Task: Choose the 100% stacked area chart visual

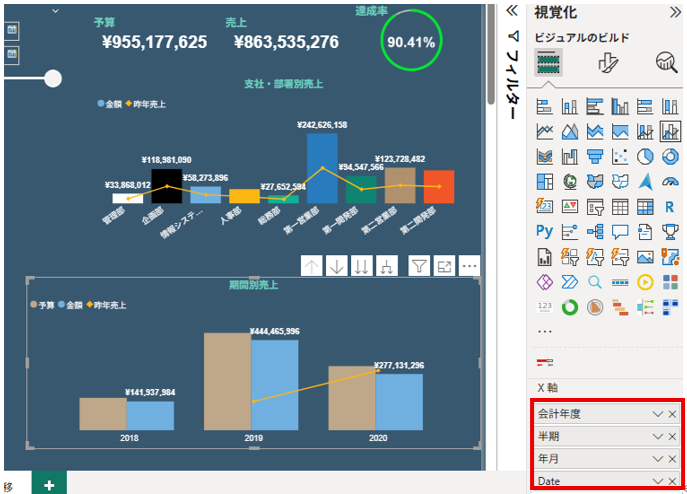Action: pyautogui.click(x=620, y=131)
